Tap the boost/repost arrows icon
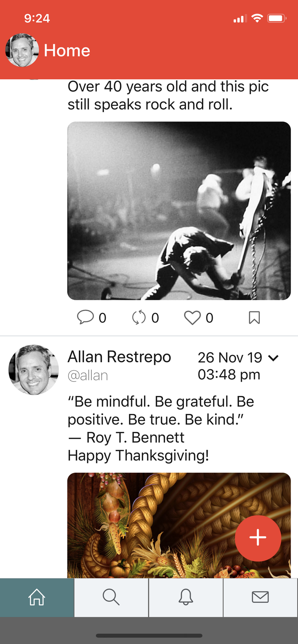 pyautogui.click(x=139, y=317)
